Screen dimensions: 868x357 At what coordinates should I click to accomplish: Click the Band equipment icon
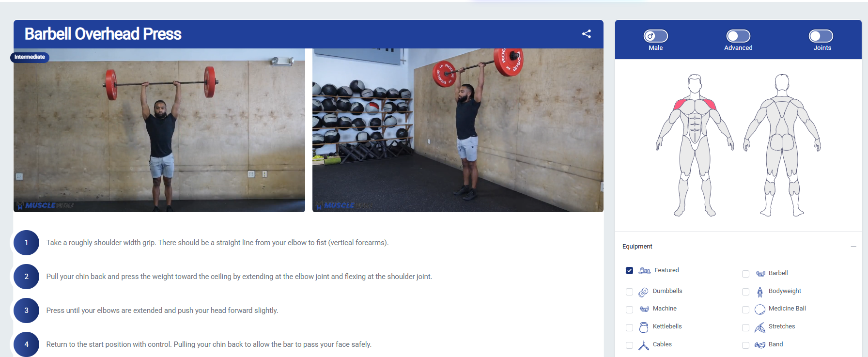coord(760,345)
